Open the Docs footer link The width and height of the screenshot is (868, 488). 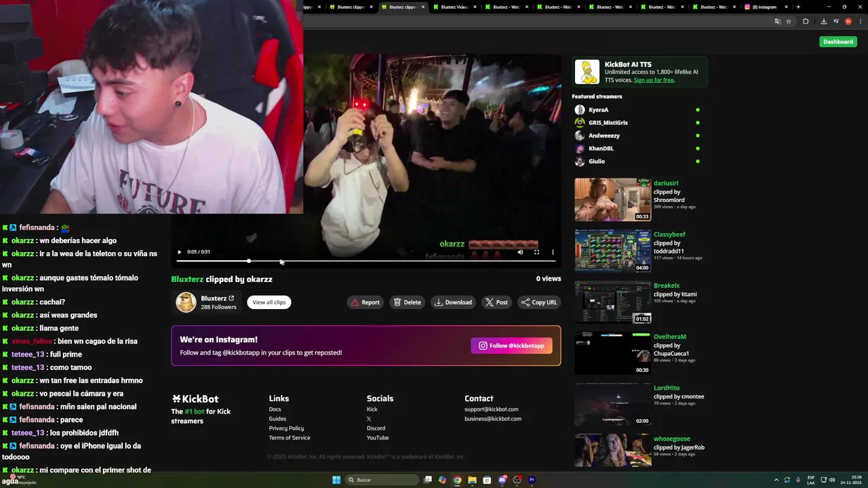click(275, 409)
